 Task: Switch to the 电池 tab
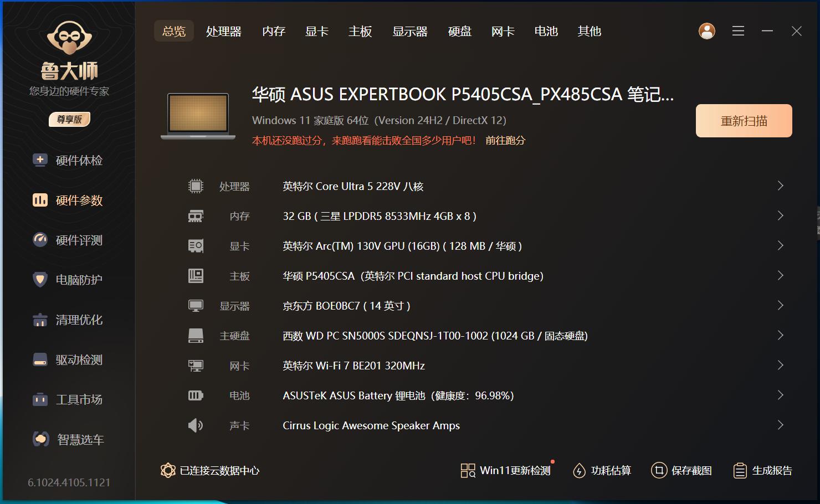[546, 32]
